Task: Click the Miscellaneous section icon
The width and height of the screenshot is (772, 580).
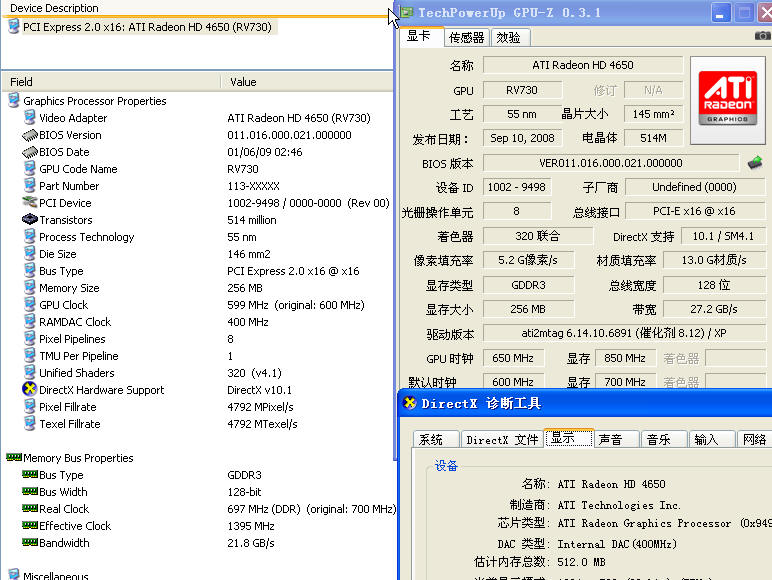Action: point(14,575)
